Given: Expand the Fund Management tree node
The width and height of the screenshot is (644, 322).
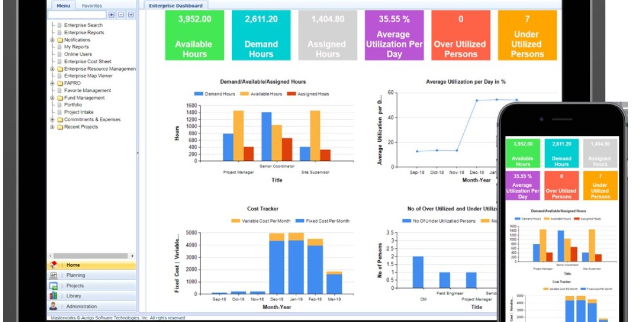Looking at the screenshot, I should click(x=53, y=98).
